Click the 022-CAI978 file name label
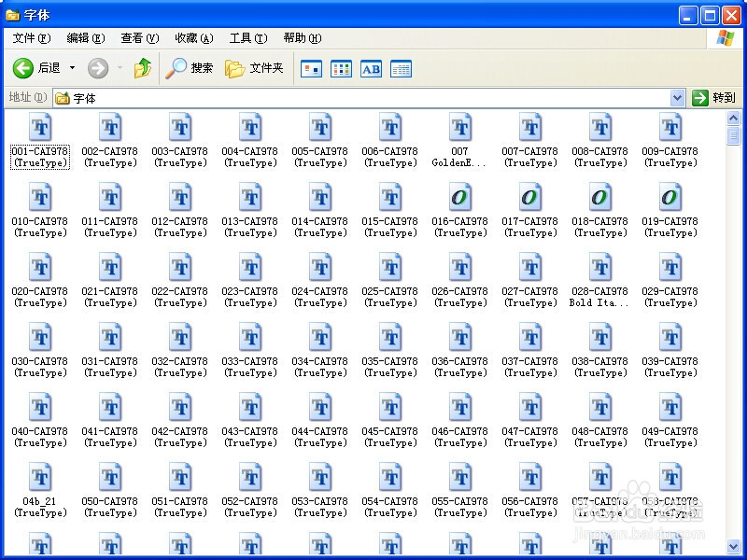 [180, 297]
